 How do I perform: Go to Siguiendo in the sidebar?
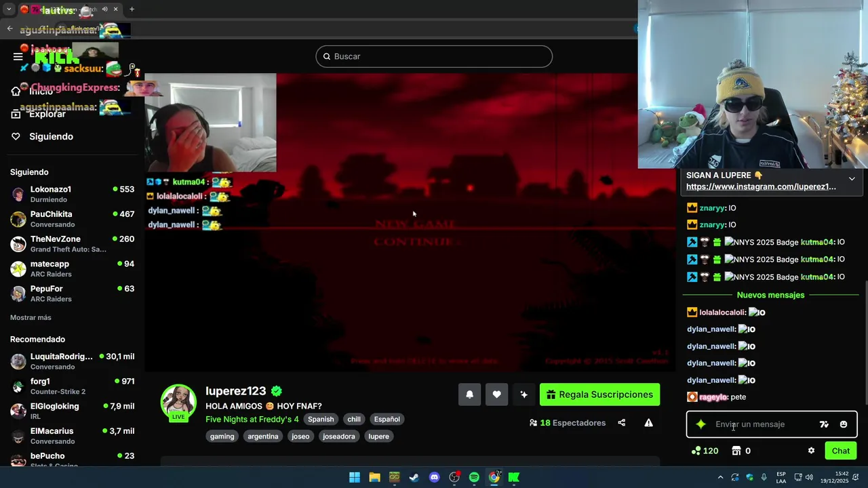[x=51, y=136]
